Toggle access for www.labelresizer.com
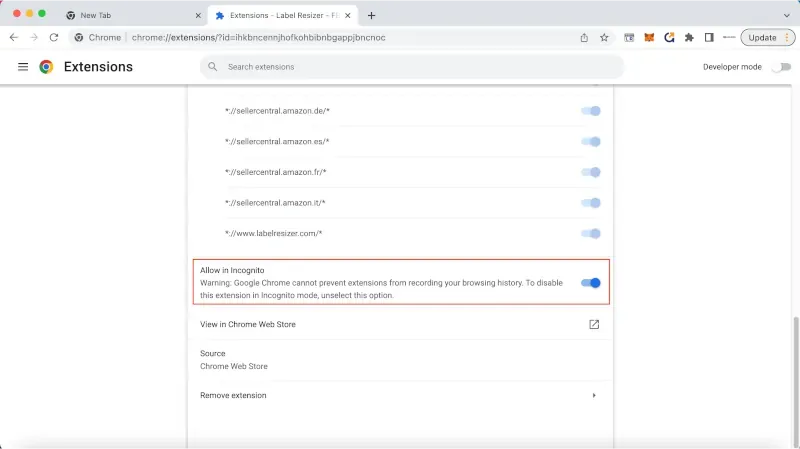 [x=591, y=233]
